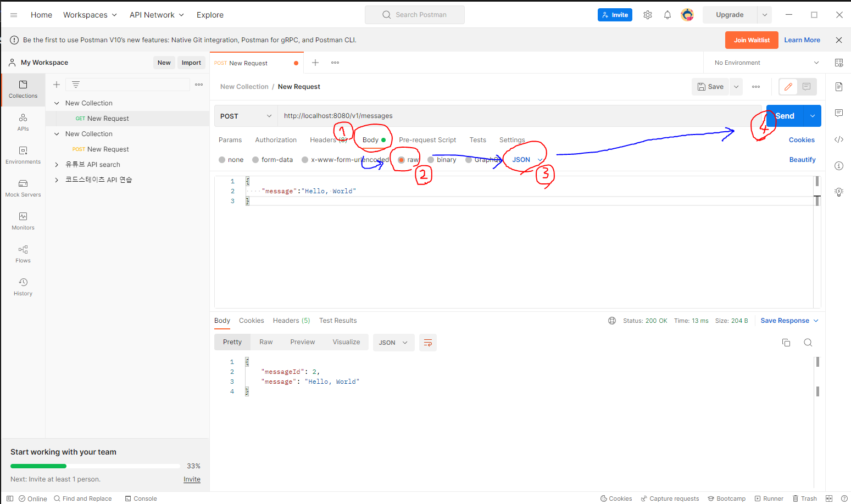Image resolution: width=851 pixels, height=504 pixels.
Task: Open Monitors sidebar panel
Action: 23,221
